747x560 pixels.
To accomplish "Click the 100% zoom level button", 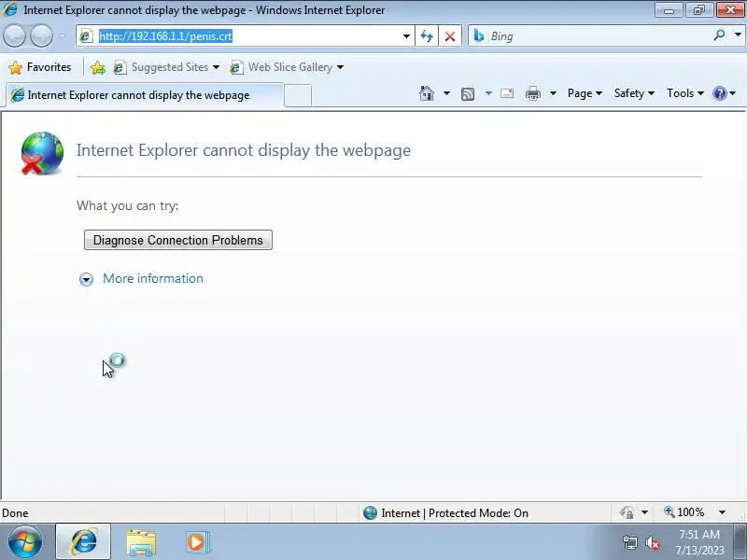I will (x=684, y=512).
